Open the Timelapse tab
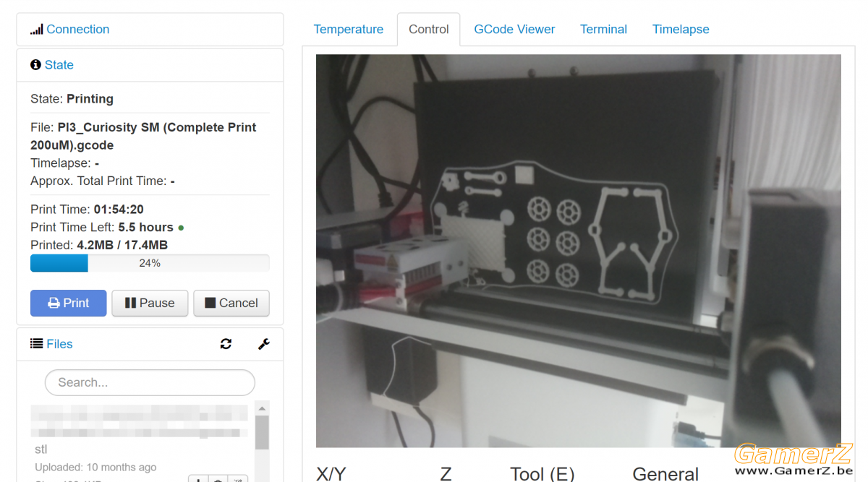Image resolution: width=868 pixels, height=482 pixels. click(681, 30)
